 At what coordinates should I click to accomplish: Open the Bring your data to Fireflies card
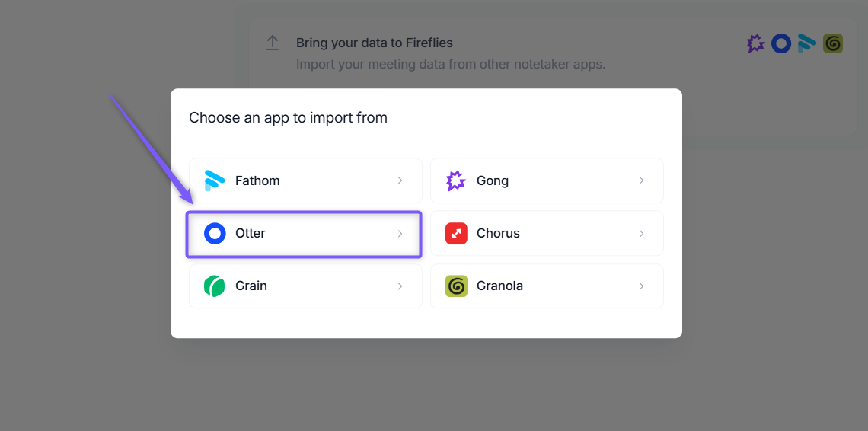(553, 54)
